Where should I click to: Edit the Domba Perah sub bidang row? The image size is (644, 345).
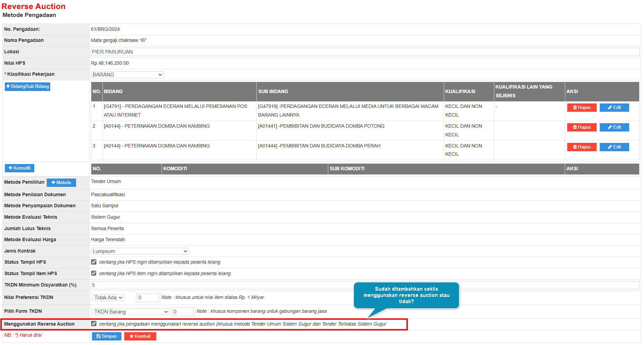pos(614,147)
